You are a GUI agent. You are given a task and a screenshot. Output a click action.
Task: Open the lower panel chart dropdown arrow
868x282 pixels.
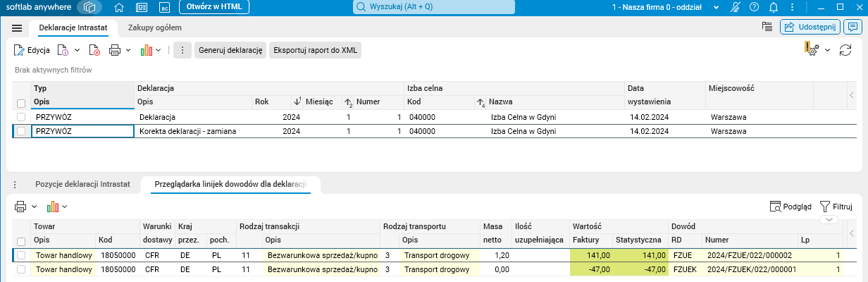(x=65, y=207)
